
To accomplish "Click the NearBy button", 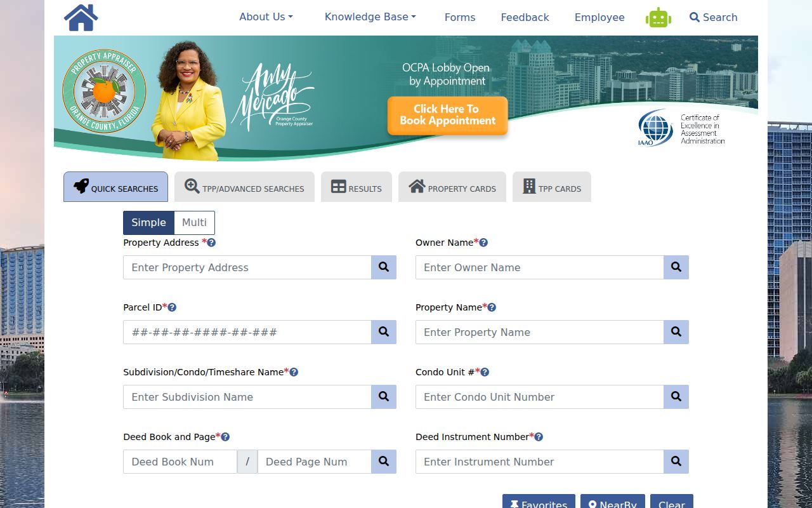I will (613, 503).
